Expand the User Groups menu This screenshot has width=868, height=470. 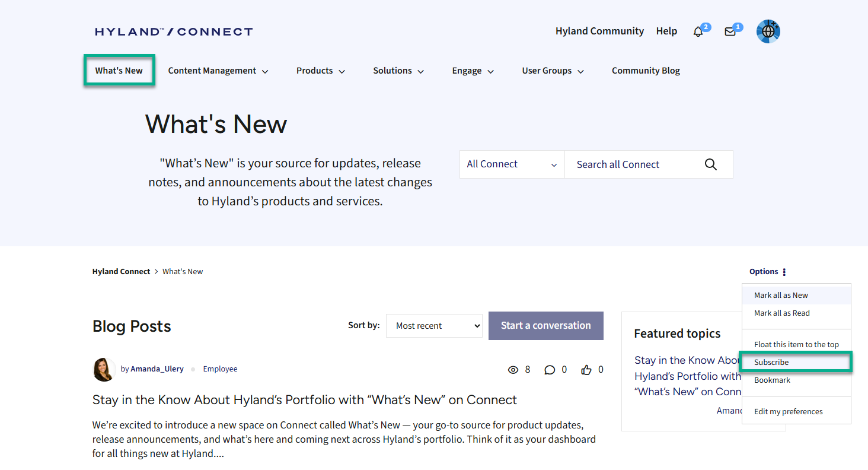pyautogui.click(x=553, y=71)
